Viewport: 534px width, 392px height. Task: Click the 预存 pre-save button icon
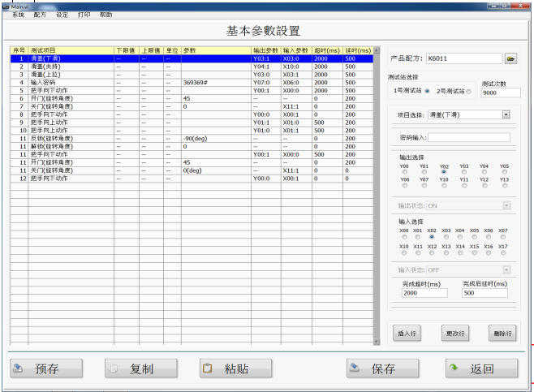19,368
